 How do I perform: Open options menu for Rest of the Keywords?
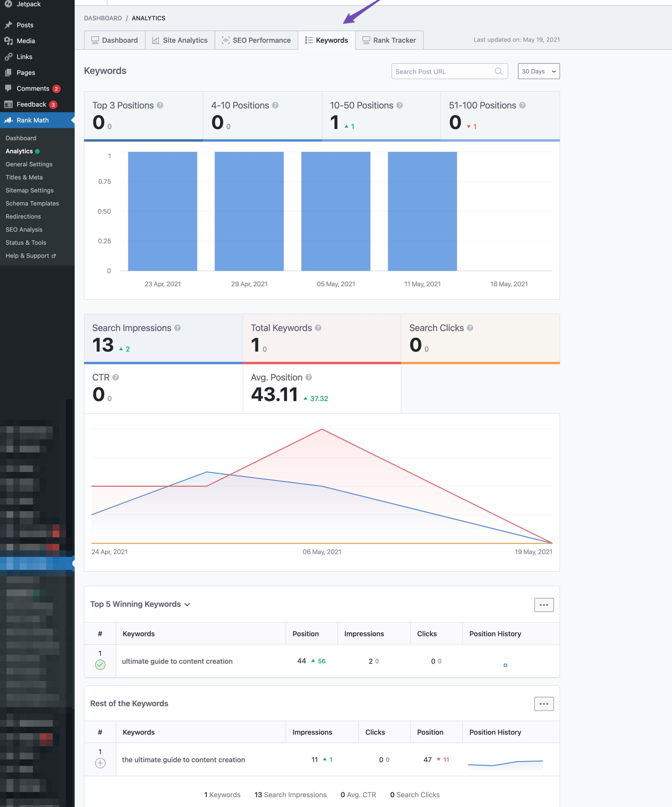544,704
